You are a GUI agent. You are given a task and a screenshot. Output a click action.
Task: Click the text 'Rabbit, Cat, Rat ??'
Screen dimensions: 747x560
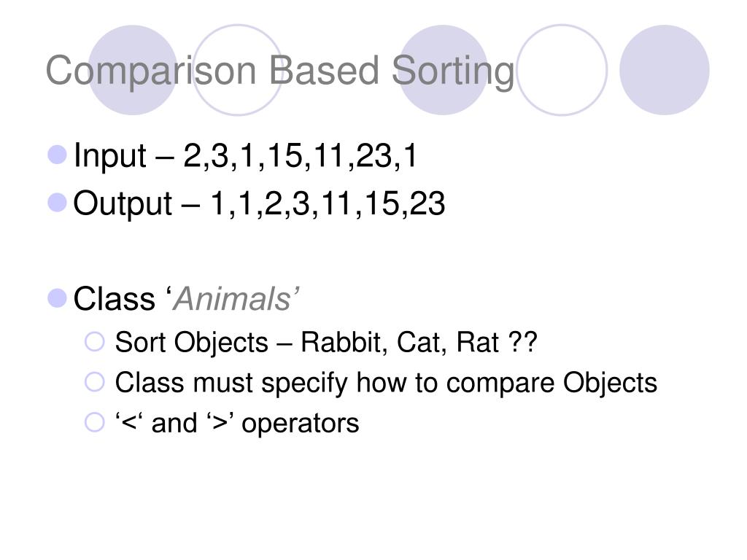[x=419, y=343]
